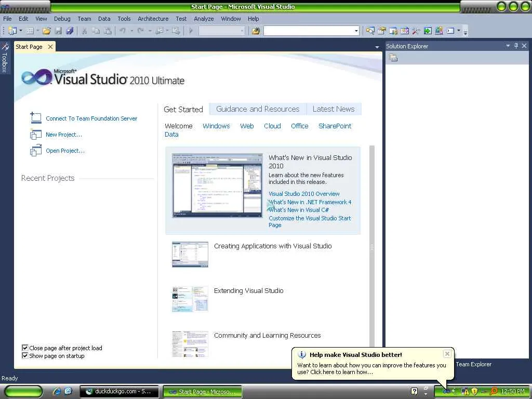Viewport: 532px width, 399px height.
Task: Click the New Project… link
Action: 64,135
